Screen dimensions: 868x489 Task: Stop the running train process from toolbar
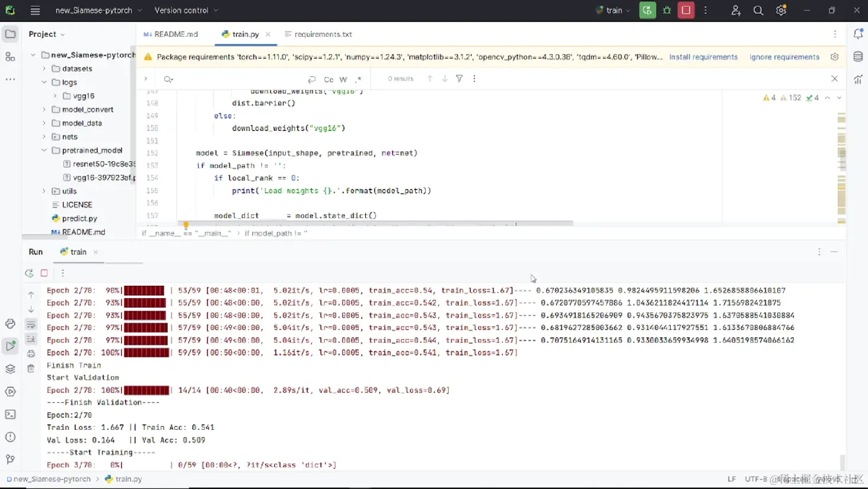click(686, 10)
